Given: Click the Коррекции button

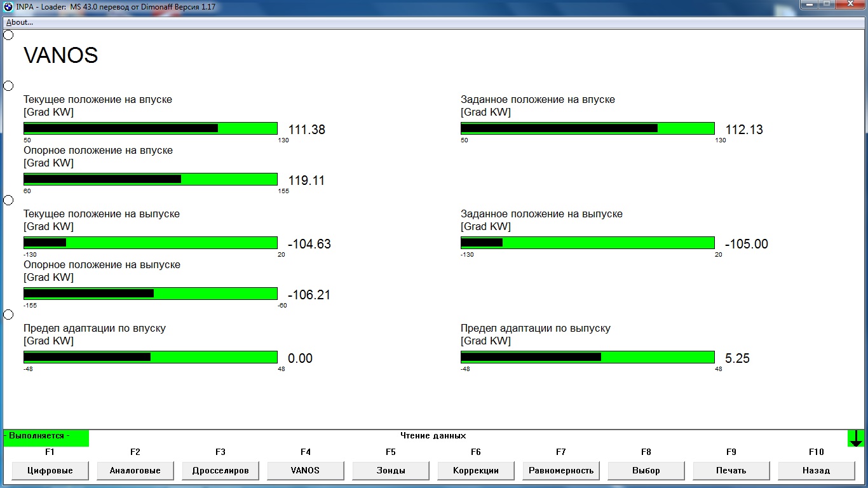Looking at the screenshot, I should coord(476,471).
